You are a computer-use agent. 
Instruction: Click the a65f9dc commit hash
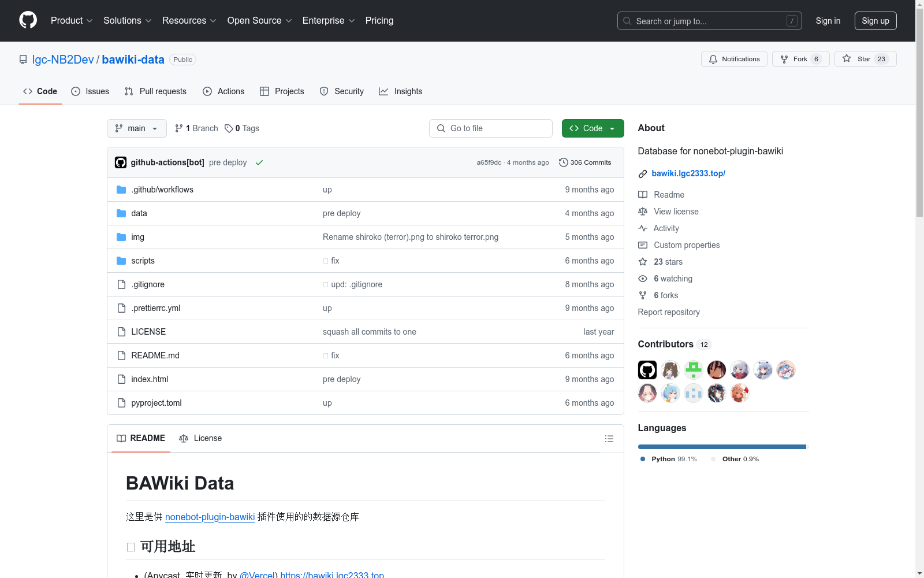(x=489, y=162)
